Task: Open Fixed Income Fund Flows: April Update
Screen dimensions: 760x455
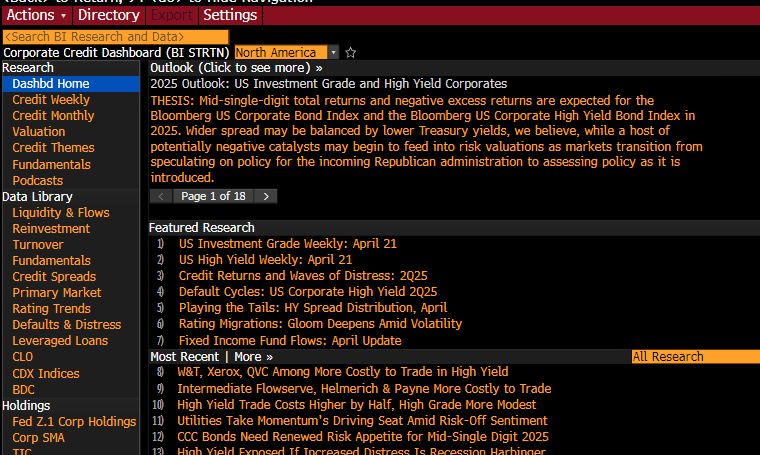Action: coord(290,341)
